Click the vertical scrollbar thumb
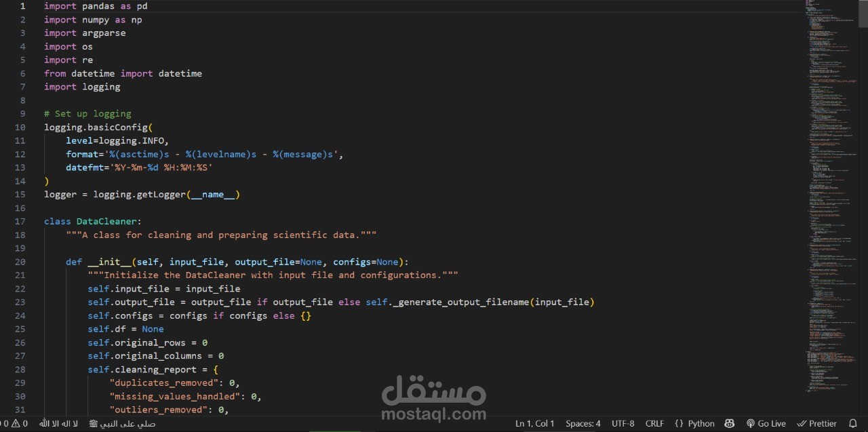 tap(863, 14)
